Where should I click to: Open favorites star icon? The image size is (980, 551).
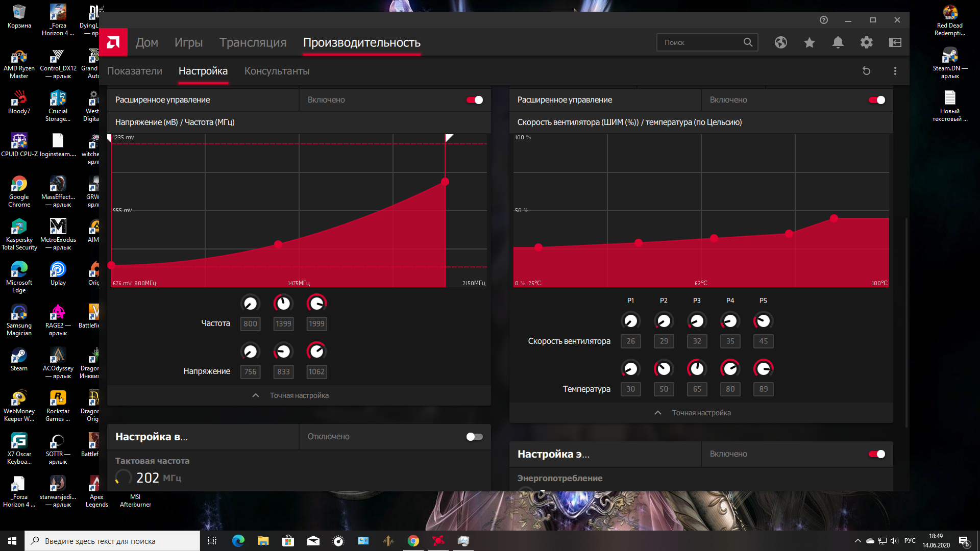[x=810, y=42]
